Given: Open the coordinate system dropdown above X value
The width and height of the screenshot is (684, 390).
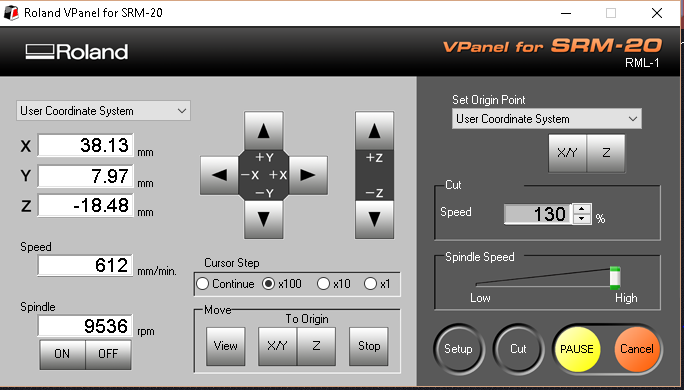Looking at the screenshot, I should tap(103, 111).
